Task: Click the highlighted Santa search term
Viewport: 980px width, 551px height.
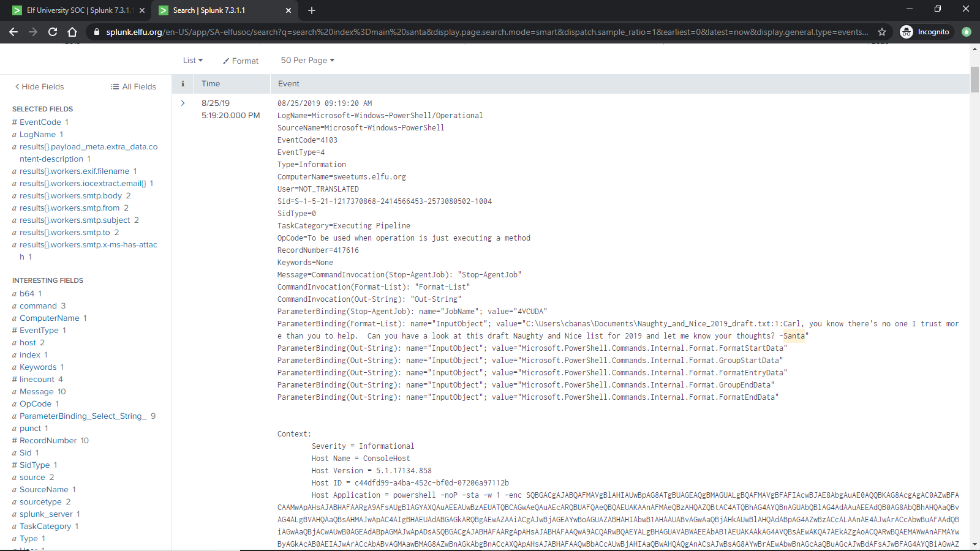Action: coord(794,336)
